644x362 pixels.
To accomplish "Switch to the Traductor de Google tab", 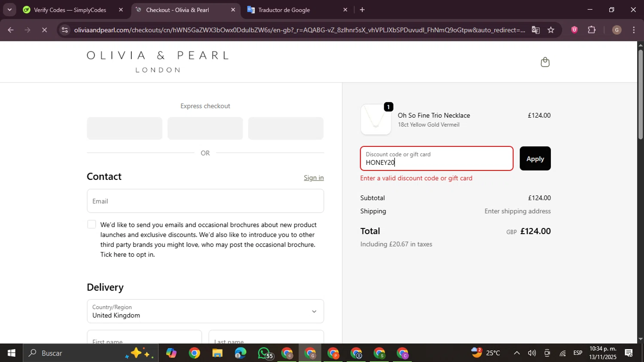I will click(284, 10).
